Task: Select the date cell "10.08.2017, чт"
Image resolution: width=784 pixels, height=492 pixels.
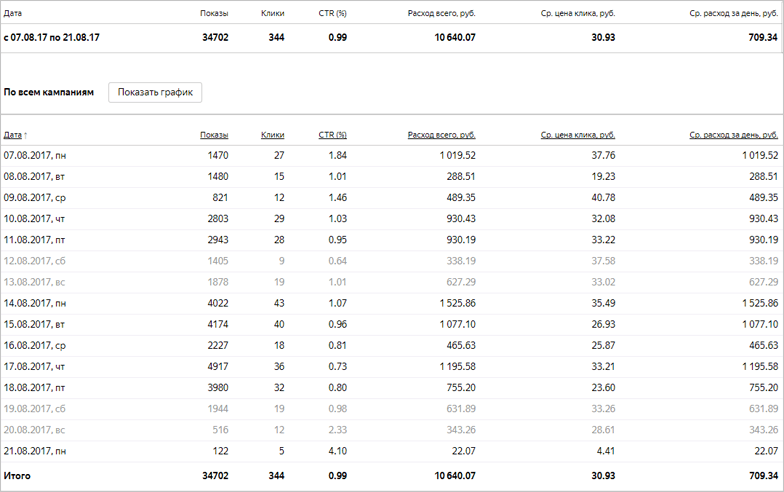Action: 35,218
